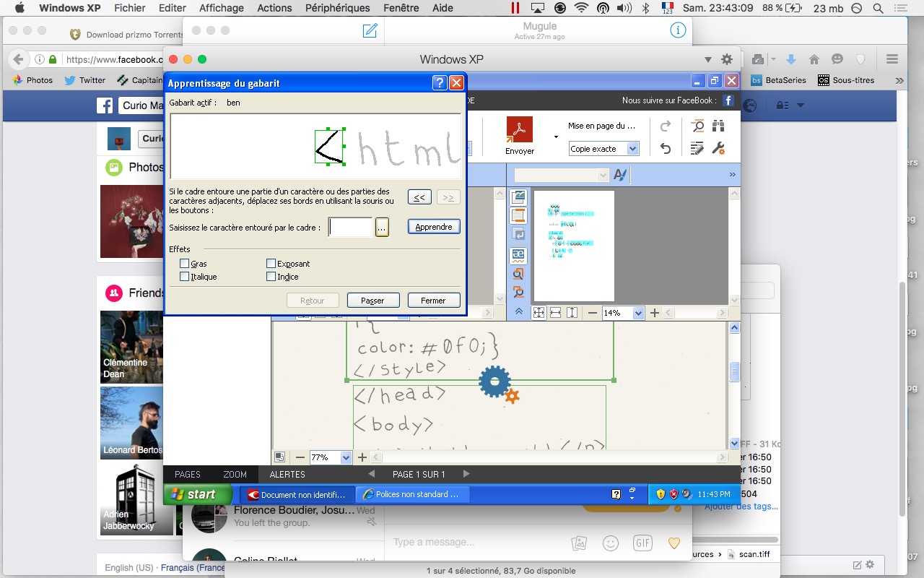The width and height of the screenshot is (924, 578).
Task: Click the Passer button
Action: [372, 301]
